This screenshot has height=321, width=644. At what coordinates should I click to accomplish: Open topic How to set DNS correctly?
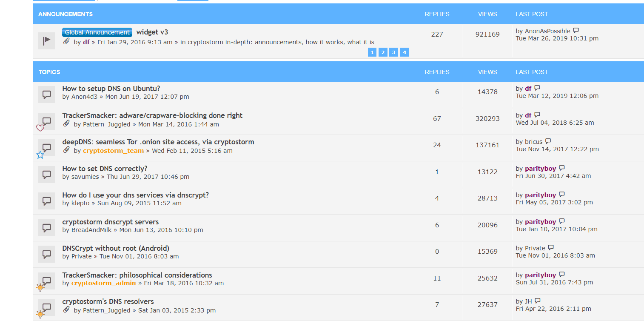point(105,169)
